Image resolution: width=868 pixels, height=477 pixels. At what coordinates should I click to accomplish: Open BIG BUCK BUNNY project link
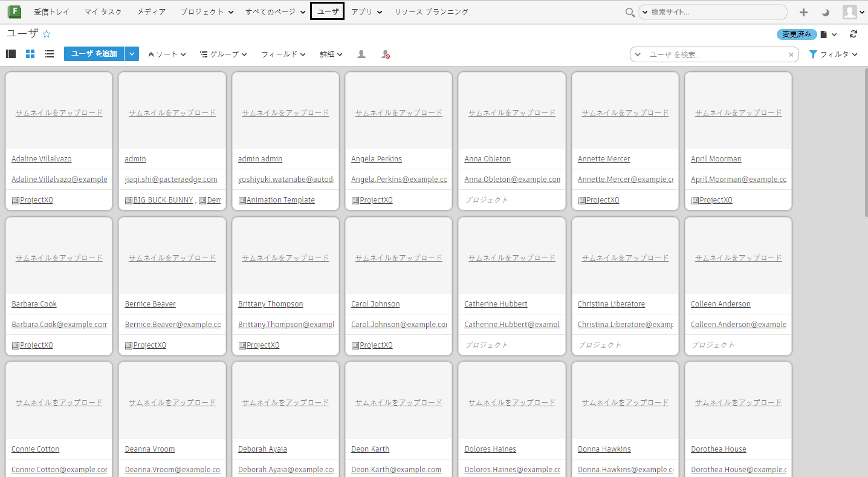[163, 200]
